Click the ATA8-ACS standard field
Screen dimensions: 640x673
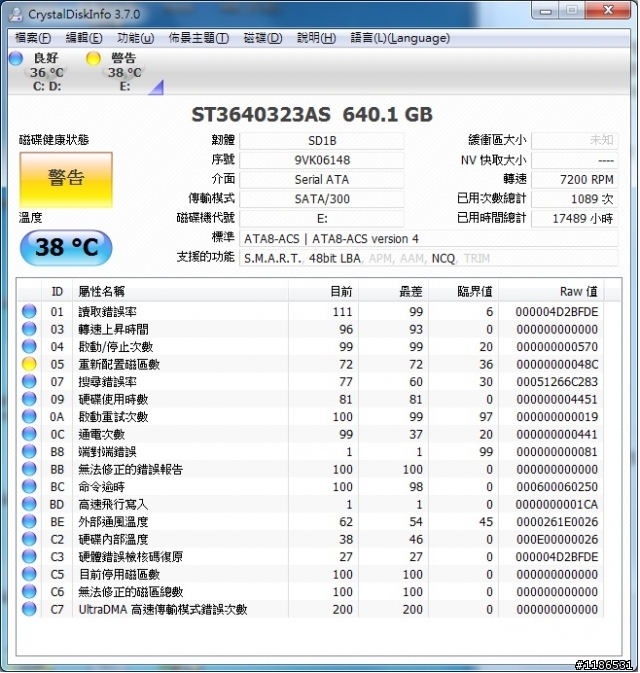click(429, 239)
